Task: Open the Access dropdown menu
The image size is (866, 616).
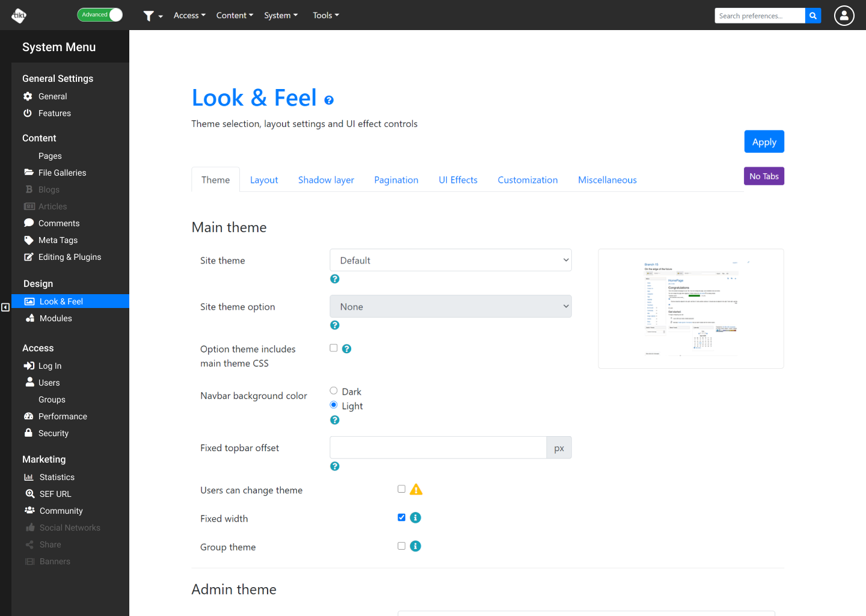Action: click(x=189, y=16)
